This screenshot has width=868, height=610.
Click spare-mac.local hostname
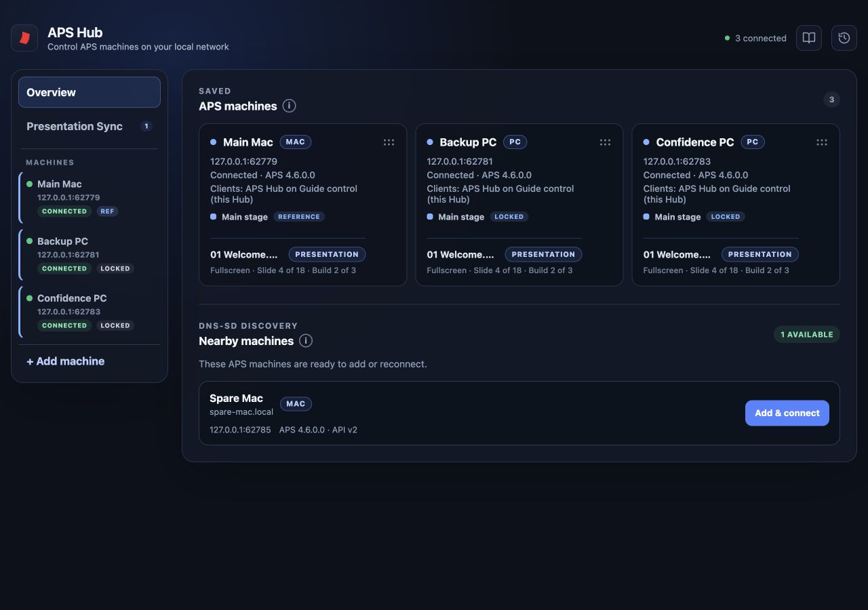point(241,412)
